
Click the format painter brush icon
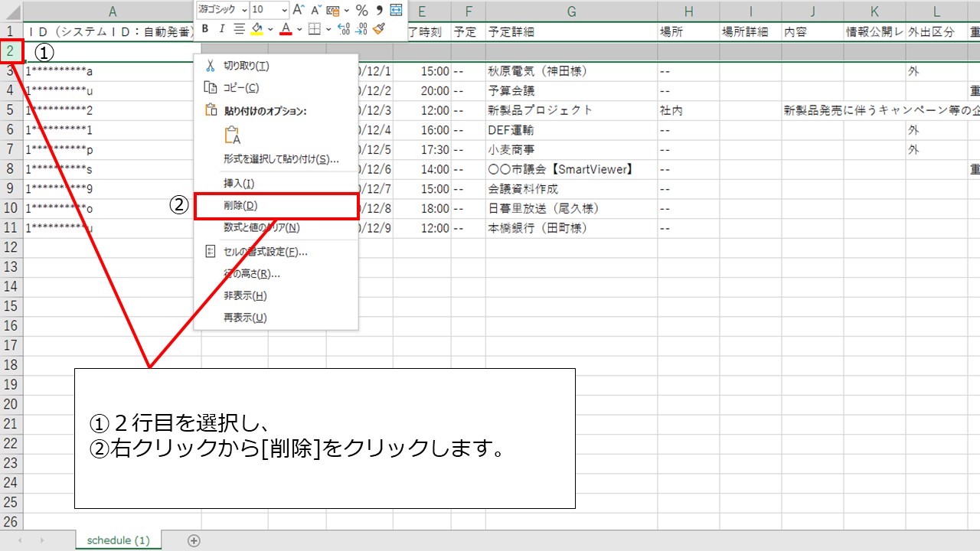coord(379,29)
